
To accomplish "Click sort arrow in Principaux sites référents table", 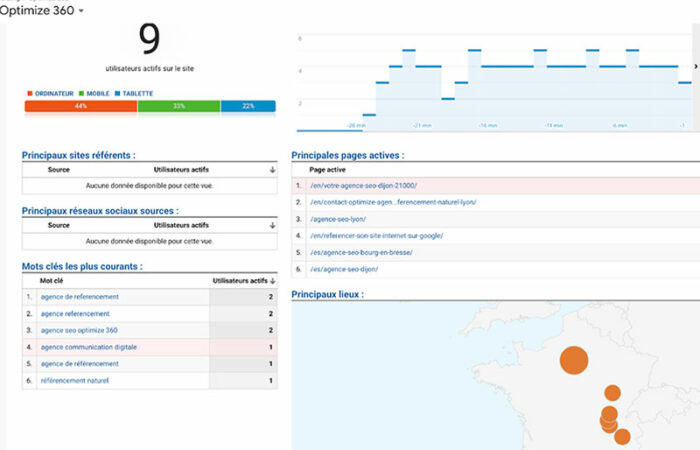I will click(272, 170).
